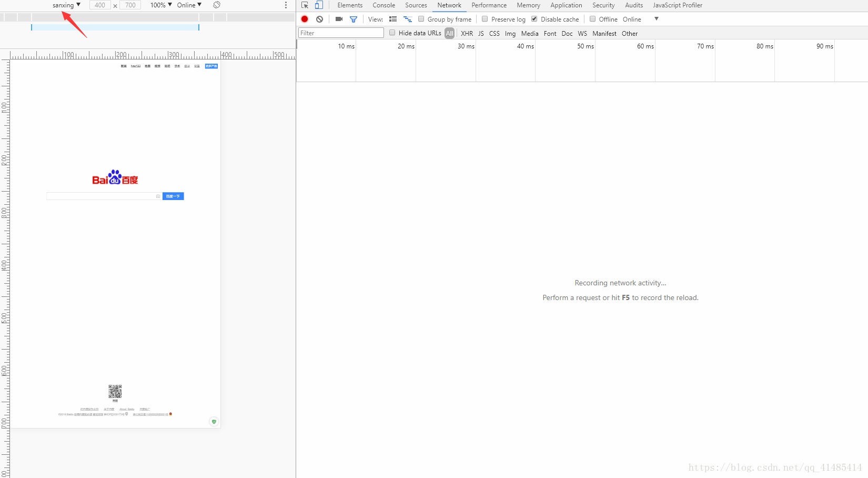Enable the Preserve log checkbox

click(485, 19)
